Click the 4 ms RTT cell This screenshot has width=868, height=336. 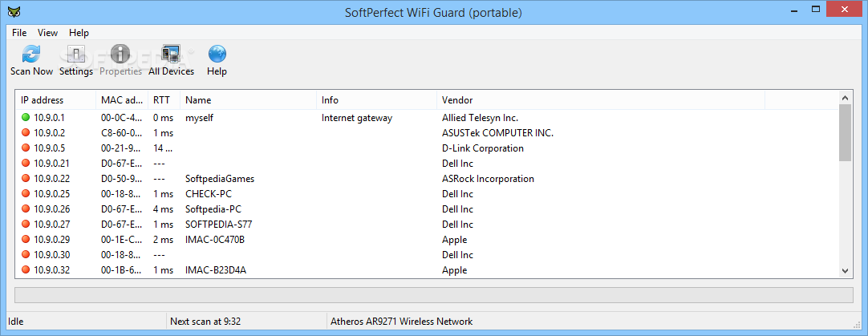pyautogui.click(x=164, y=209)
